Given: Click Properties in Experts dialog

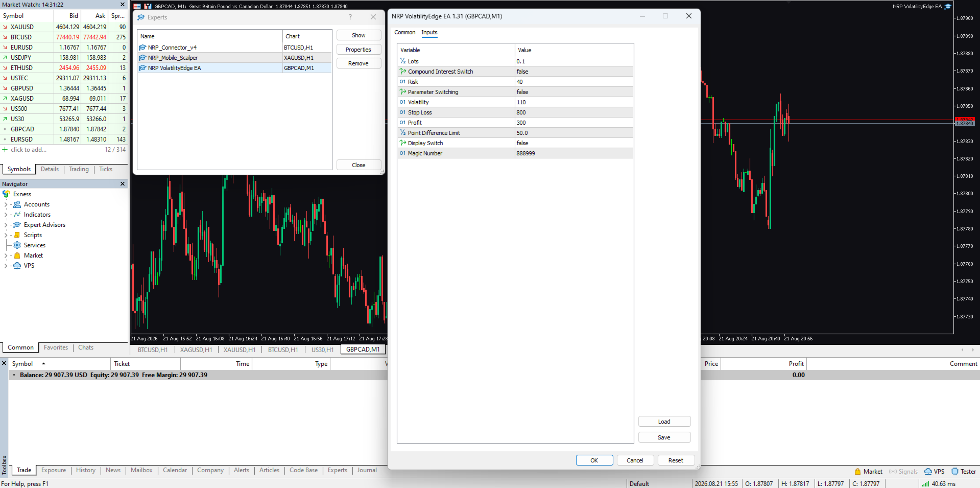Looking at the screenshot, I should click(x=358, y=50).
